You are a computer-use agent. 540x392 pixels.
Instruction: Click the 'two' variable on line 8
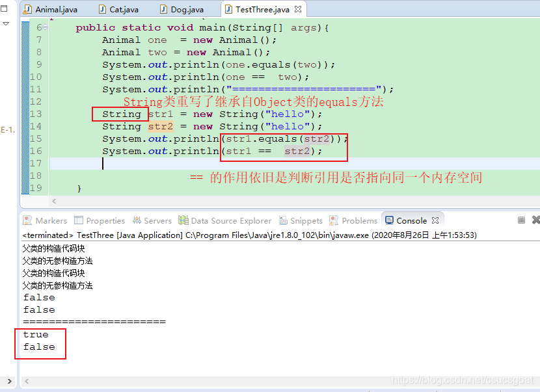[157, 52]
